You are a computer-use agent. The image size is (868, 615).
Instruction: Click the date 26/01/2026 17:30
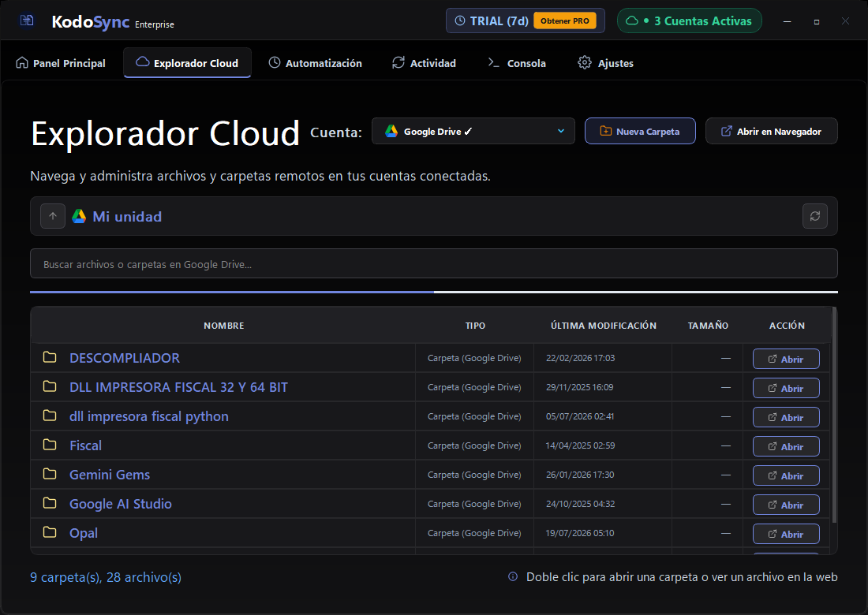pyautogui.click(x=580, y=475)
